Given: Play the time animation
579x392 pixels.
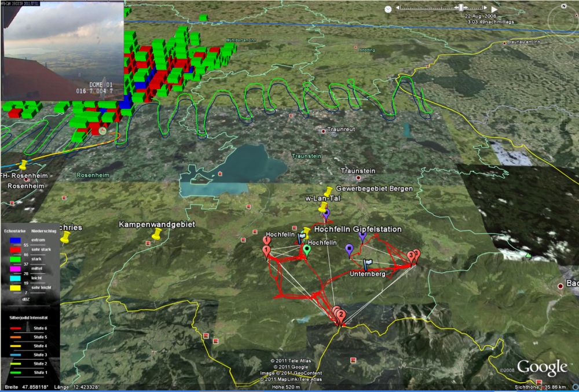Looking at the screenshot, I should [494, 8].
